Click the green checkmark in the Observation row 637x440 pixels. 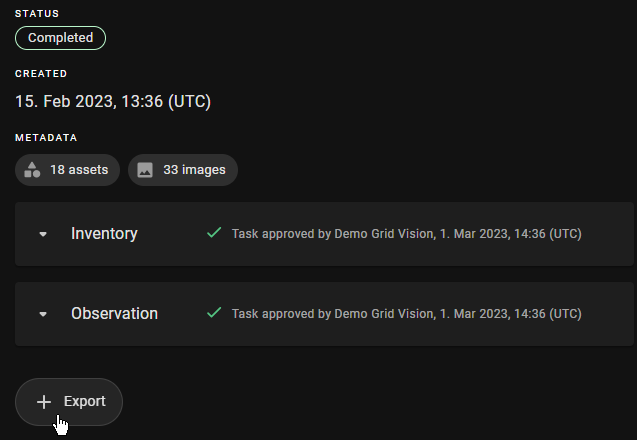click(x=214, y=313)
